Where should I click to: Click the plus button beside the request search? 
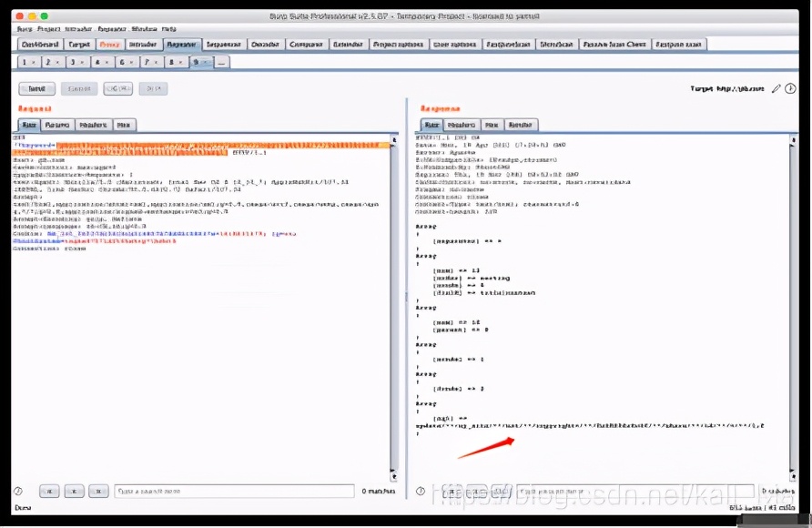point(74,491)
